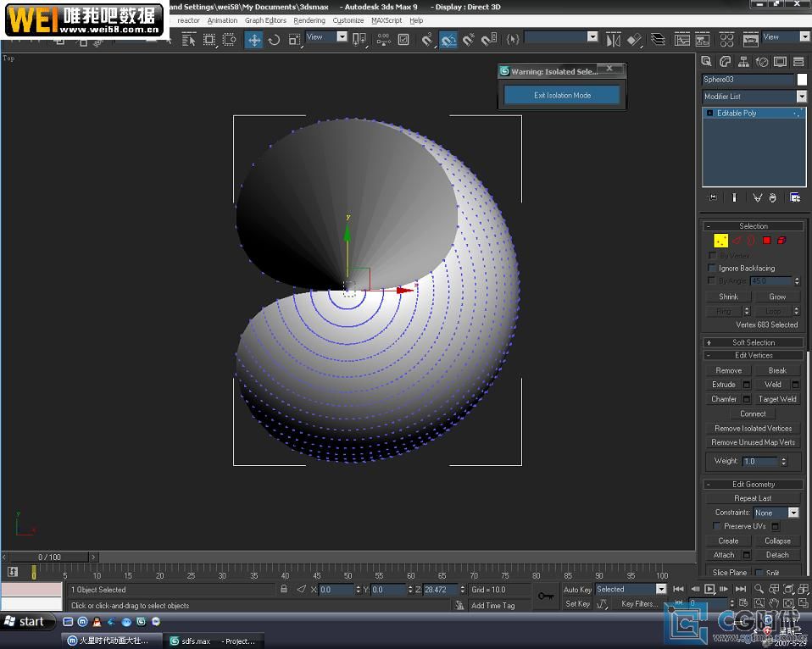
Task: Click the Windows start button
Action: (x=26, y=621)
